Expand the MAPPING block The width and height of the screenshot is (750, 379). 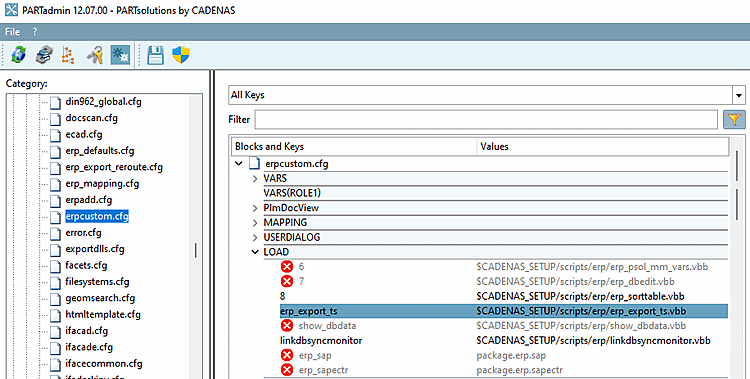click(255, 223)
